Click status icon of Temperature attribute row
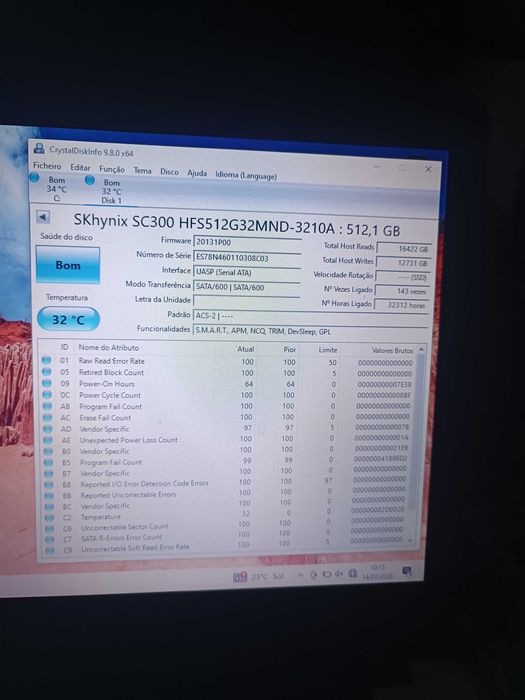The width and height of the screenshot is (525, 700). 49,518
